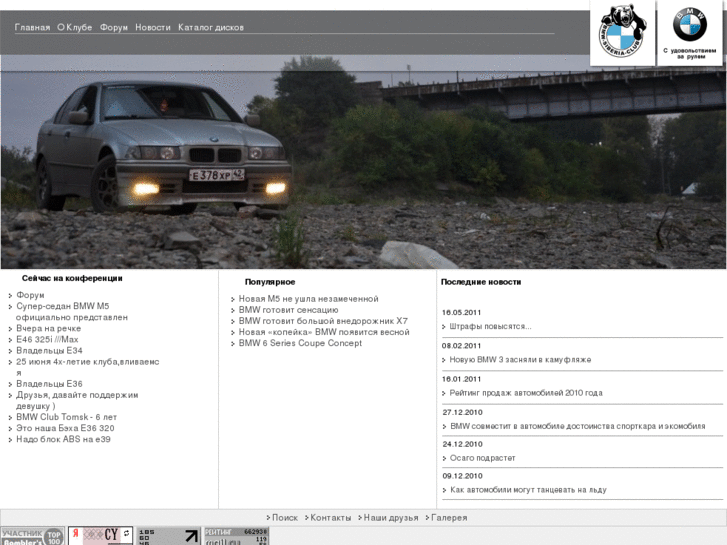This screenshot has width=727, height=545.
Task: Open 'Супер-седан BMW M5 официально представлен' topic
Action: pos(72,312)
